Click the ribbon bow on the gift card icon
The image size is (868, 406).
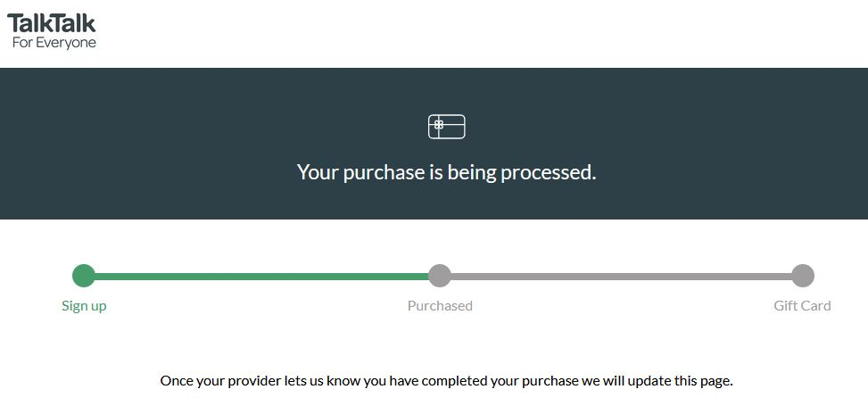click(438, 126)
